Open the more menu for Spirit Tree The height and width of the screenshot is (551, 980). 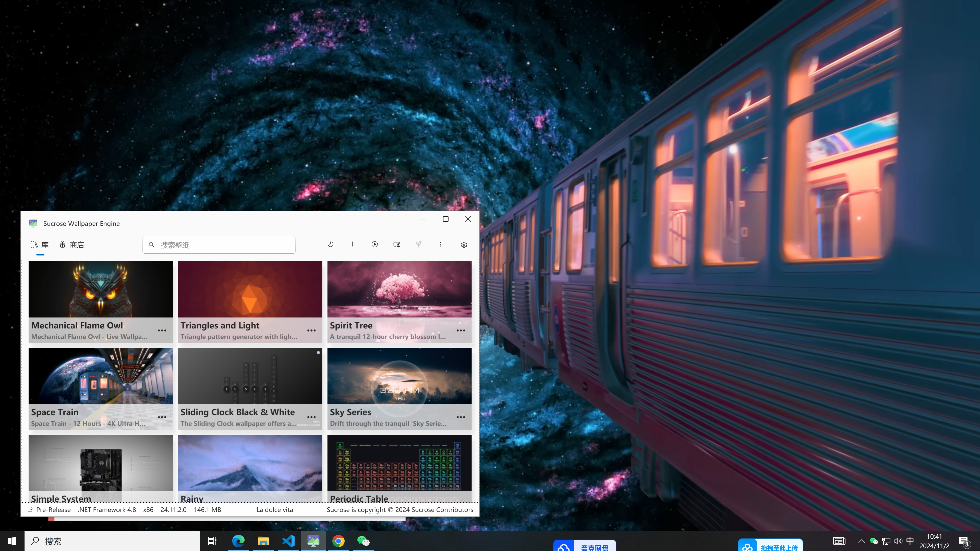click(461, 330)
